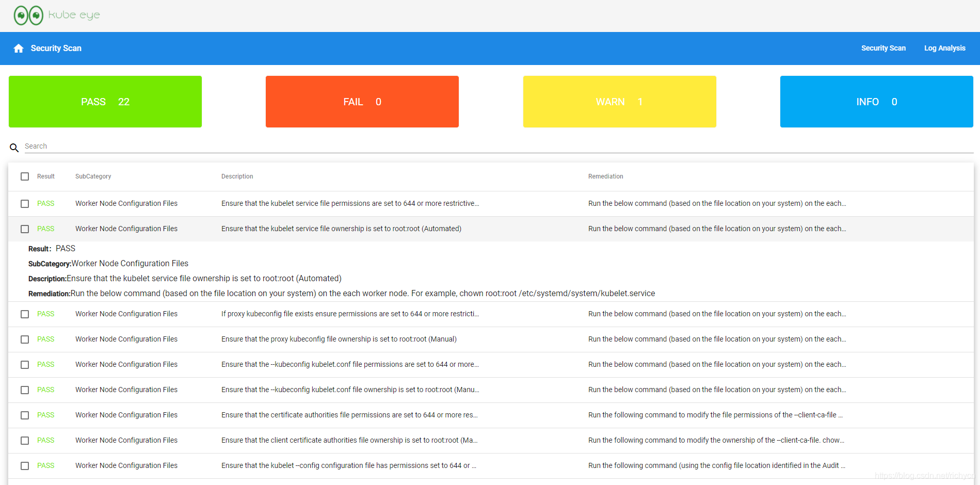Filter by the yellow WARN 1 card
Screen dimensions: 980x485
(619, 102)
